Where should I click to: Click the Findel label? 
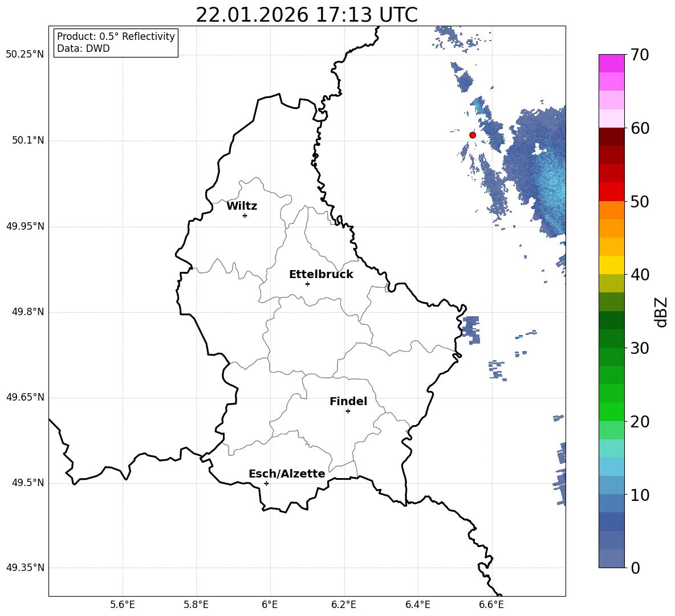tap(348, 401)
